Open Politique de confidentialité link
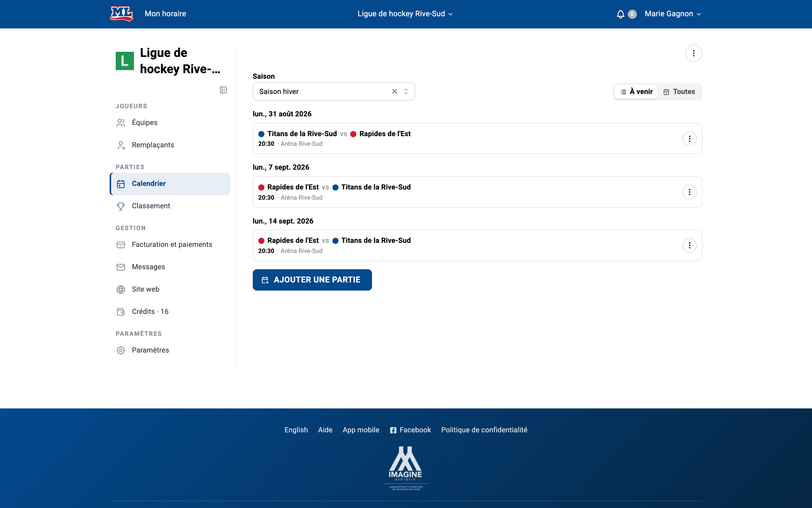This screenshot has width=812, height=508. tap(484, 430)
